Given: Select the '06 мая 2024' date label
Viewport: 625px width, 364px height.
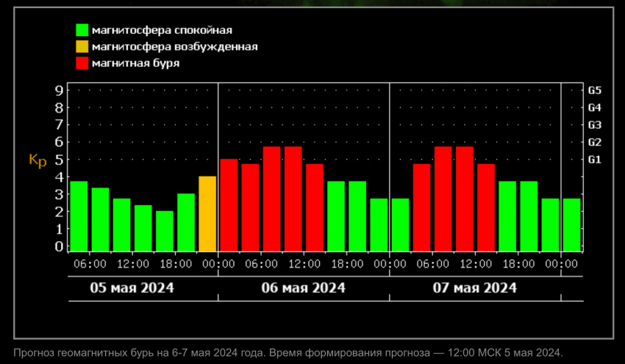Looking at the screenshot, I should click(304, 288).
